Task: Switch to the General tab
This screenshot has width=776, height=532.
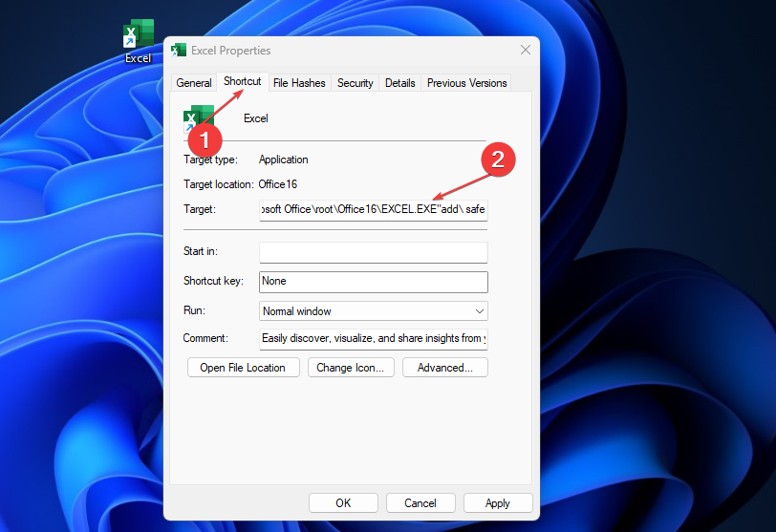Action: [193, 83]
